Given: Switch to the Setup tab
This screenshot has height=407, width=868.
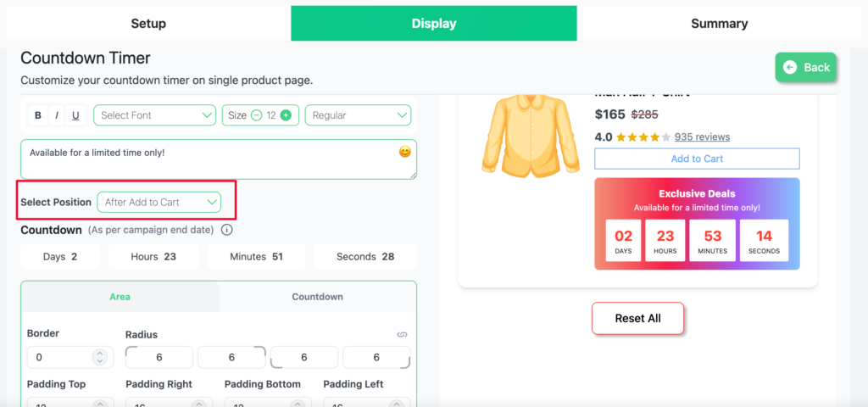Looking at the screenshot, I should coord(148,23).
